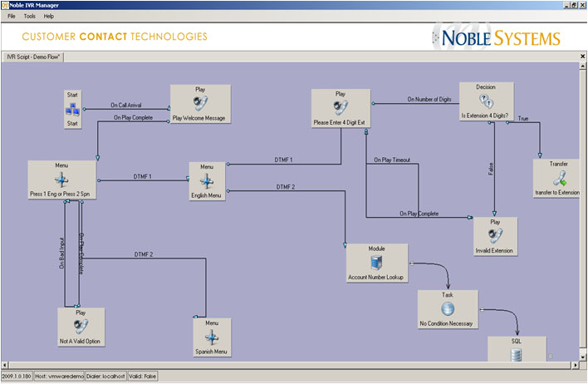Select the DTMF 2 label leading to Spanish Menu
Screen dimensions: 588x384
tap(144, 254)
